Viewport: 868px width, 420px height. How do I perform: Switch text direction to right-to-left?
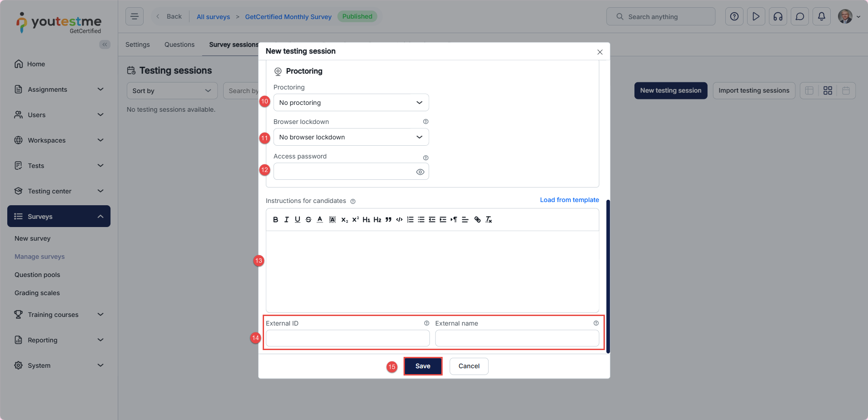pos(454,220)
